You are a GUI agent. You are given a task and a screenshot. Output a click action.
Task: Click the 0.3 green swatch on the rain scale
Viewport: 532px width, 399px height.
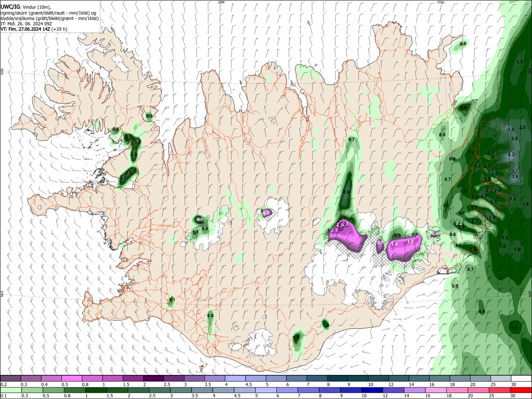32,390
